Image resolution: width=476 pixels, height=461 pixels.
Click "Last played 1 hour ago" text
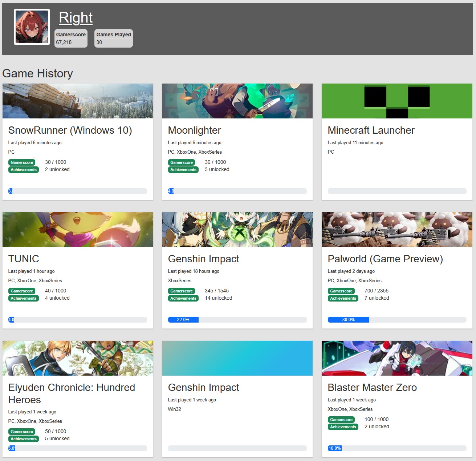pyautogui.click(x=32, y=271)
